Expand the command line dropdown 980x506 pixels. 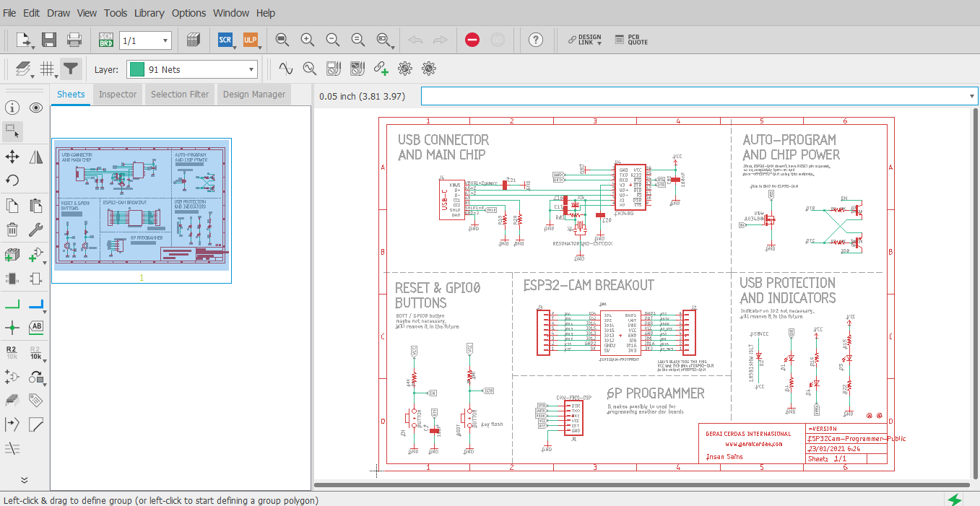click(971, 95)
